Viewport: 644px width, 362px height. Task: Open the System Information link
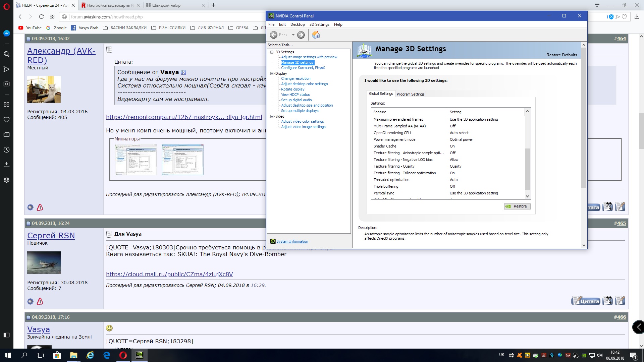[x=292, y=241]
